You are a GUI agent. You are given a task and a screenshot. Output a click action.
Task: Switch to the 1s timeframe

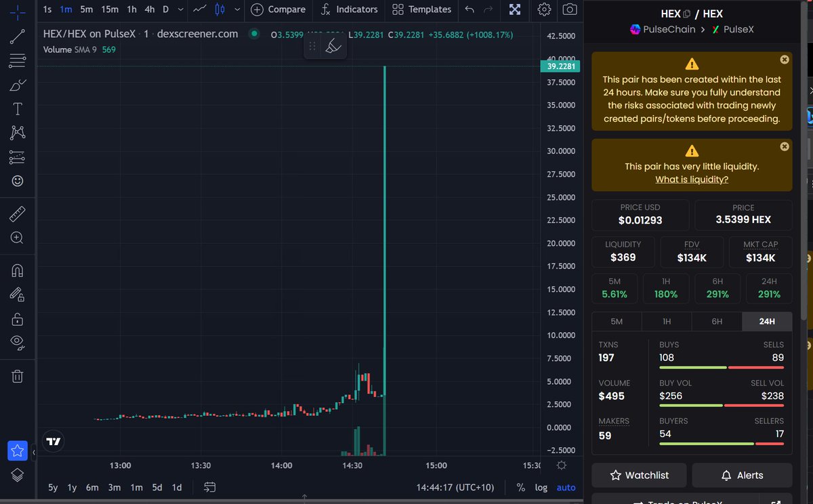(x=47, y=9)
